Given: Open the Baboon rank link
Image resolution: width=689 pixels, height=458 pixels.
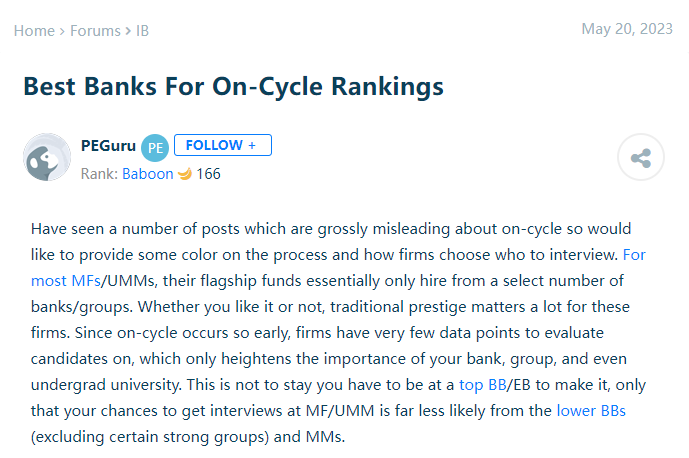Looking at the screenshot, I should tap(148, 174).
